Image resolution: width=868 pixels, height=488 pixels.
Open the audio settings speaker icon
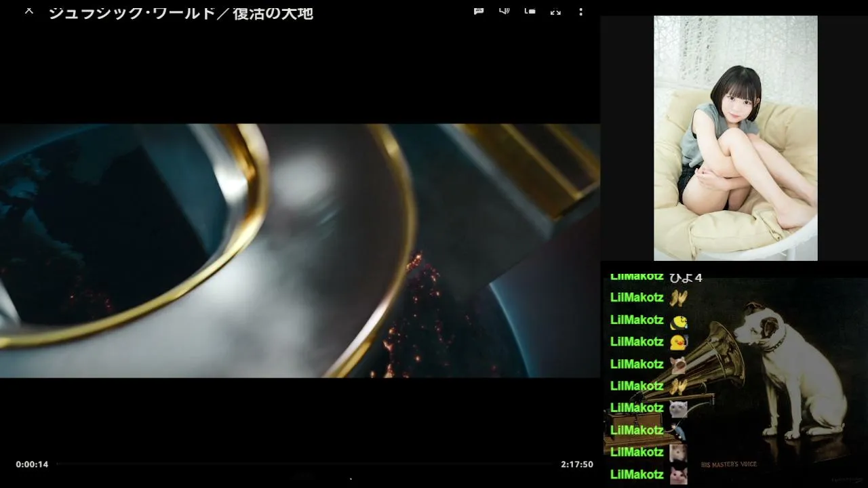click(505, 11)
